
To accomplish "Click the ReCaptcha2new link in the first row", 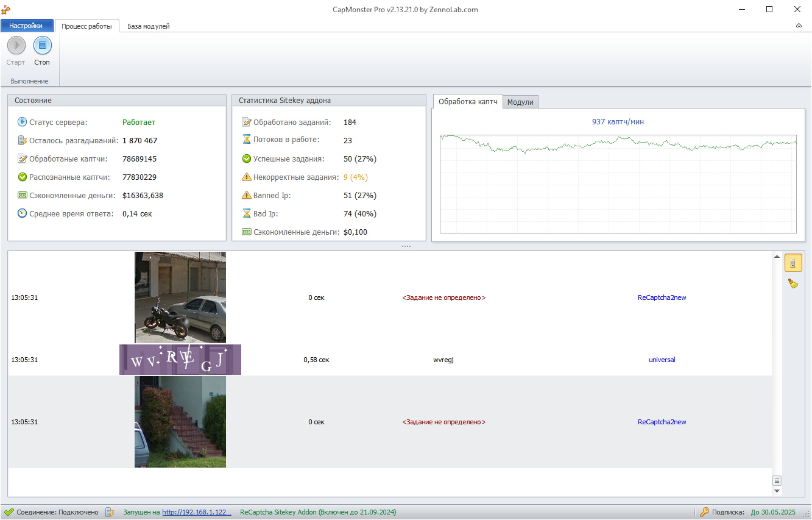I will 662,297.
